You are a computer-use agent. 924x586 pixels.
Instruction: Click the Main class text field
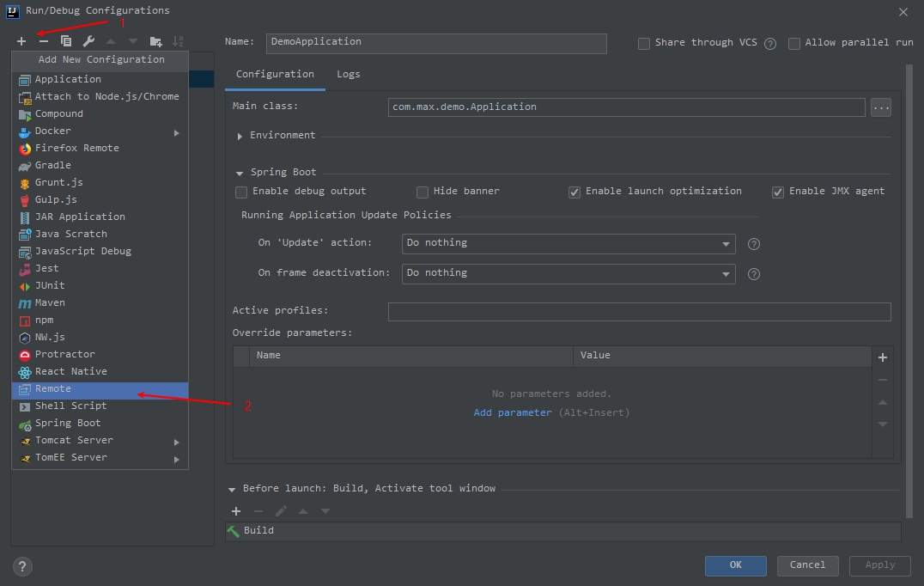pyautogui.click(x=626, y=107)
